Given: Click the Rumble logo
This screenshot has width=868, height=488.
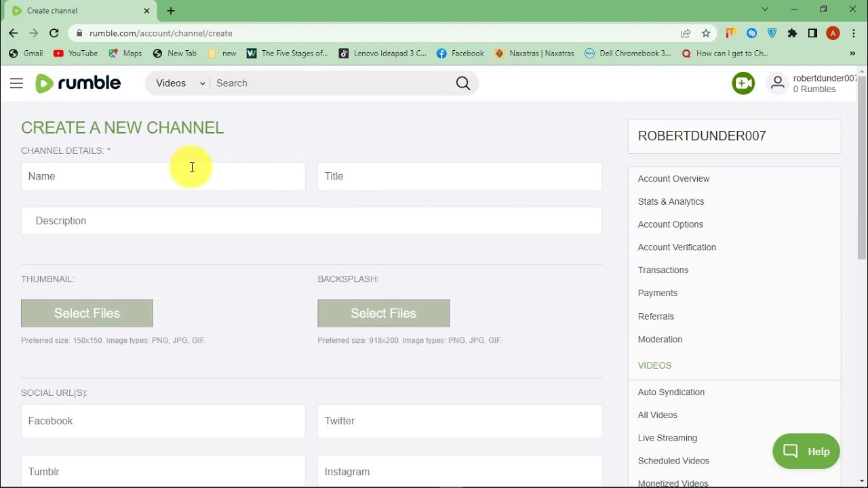Looking at the screenshot, I should (78, 83).
